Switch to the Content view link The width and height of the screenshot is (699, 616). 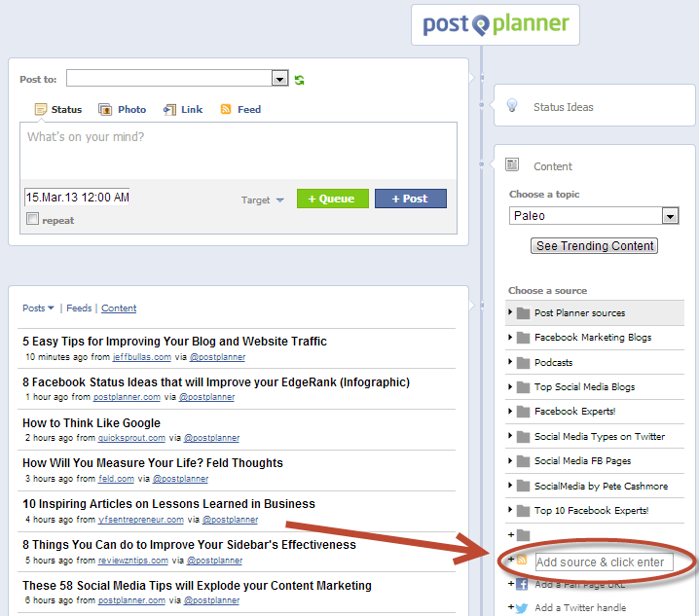click(x=119, y=308)
